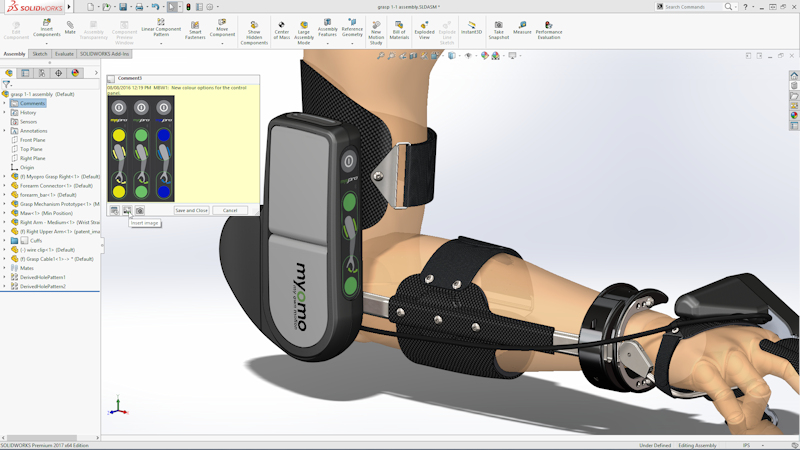Open Move Component dropdown arrow
The width and height of the screenshot is (800, 450).
222,44
